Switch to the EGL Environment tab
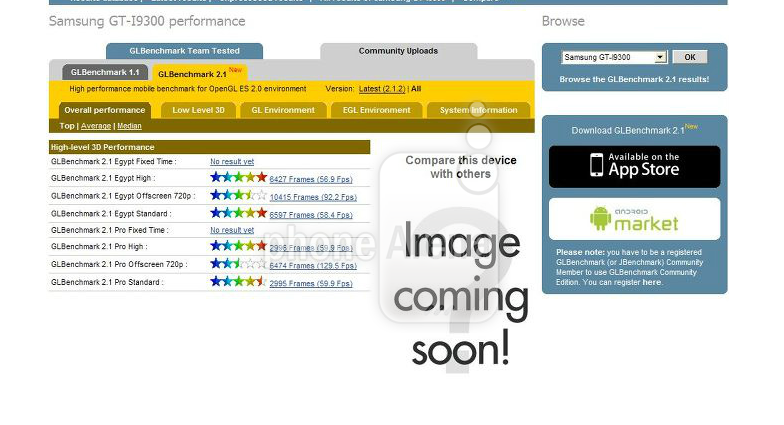This screenshot has width=784, height=425. [x=376, y=110]
